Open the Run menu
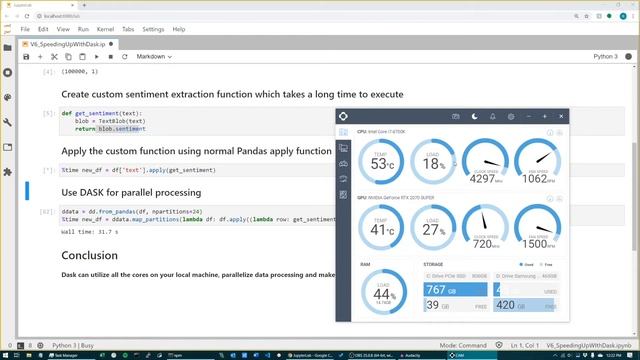This screenshot has height=360, width=640. point(83,29)
